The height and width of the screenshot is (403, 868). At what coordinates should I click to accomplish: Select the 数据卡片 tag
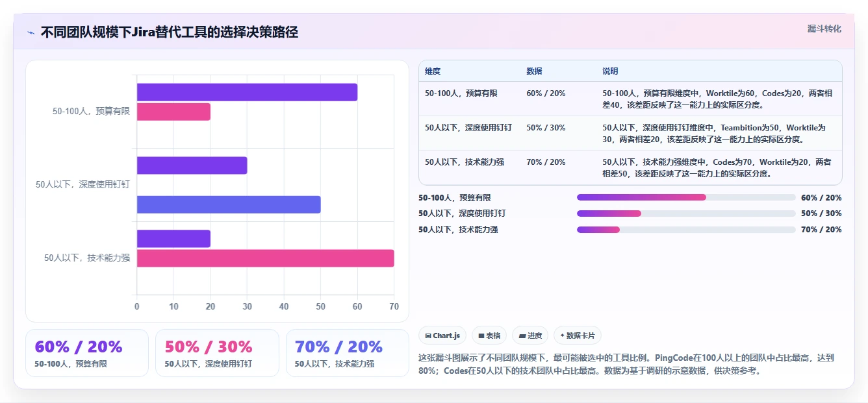[x=578, y=336]
